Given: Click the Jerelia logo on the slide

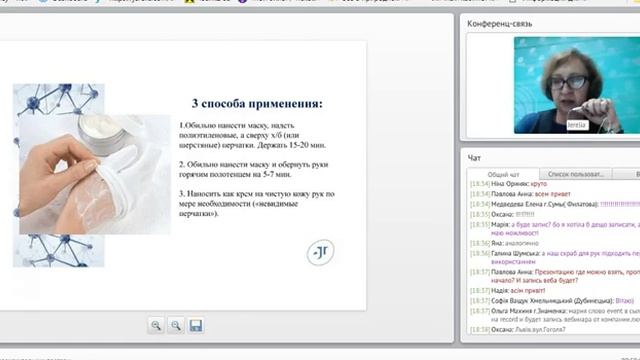Looking at the screenshot, I should tap(320, 252).
